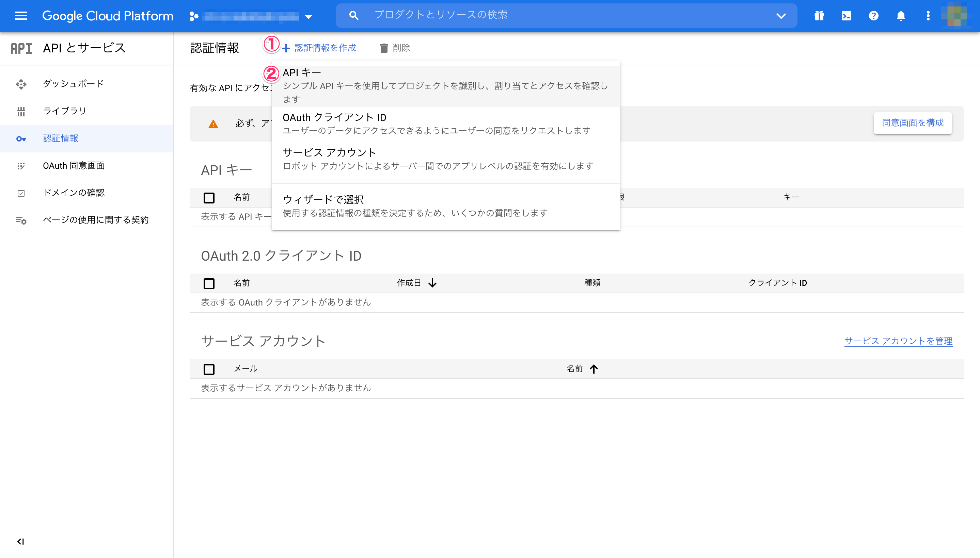The width and height of the screenshot is (980, 558).
Task: Check the select-all box in the サービス アカウント table
Action: [x=209, y=369]
